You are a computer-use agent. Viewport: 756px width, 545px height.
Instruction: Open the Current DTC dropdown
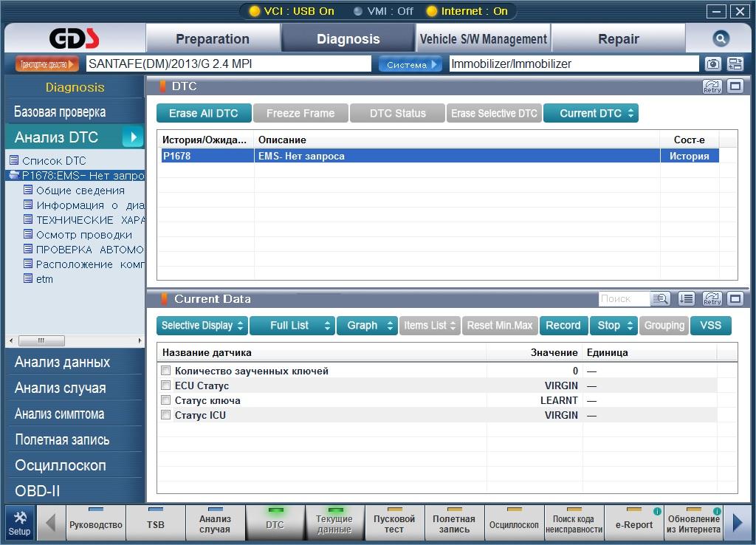tap(591, 113)
